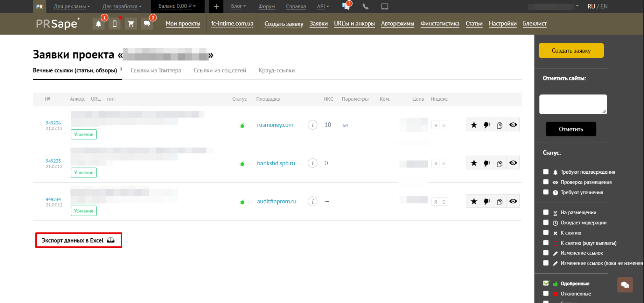The width and height of the screenshot is (644, 303).
Task: Click the shopping cart icon
Action: pos(131,24)
